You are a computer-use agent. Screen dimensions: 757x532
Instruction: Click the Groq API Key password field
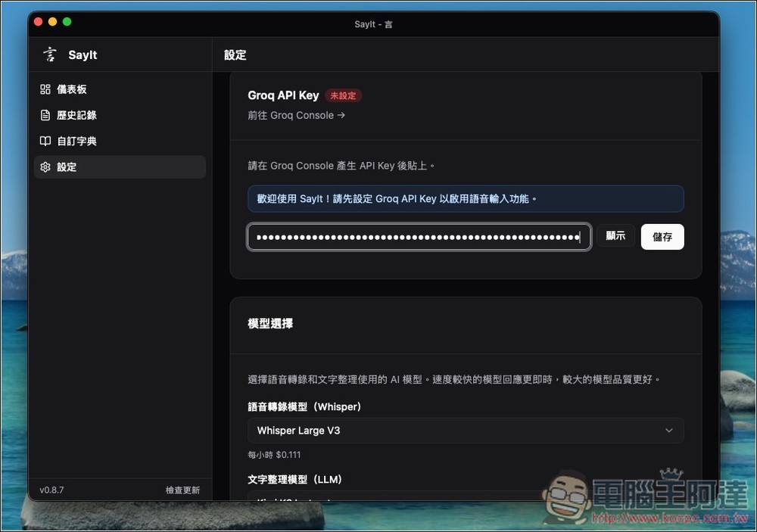419,237
